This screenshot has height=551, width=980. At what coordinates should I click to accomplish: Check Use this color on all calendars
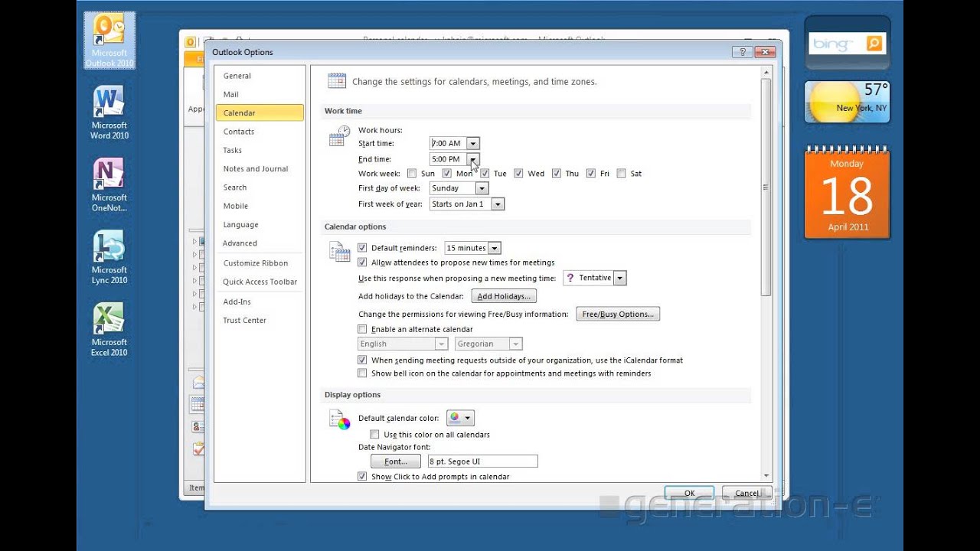[x=374, y=435]
